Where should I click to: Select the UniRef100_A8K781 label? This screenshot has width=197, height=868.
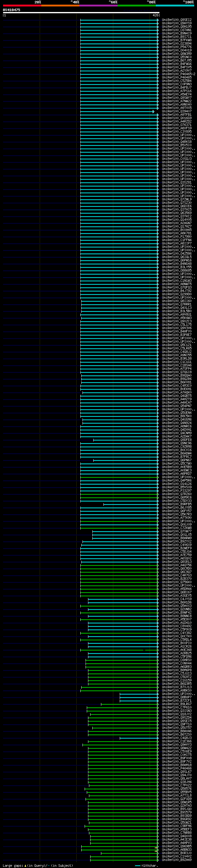tap(177, 233)
